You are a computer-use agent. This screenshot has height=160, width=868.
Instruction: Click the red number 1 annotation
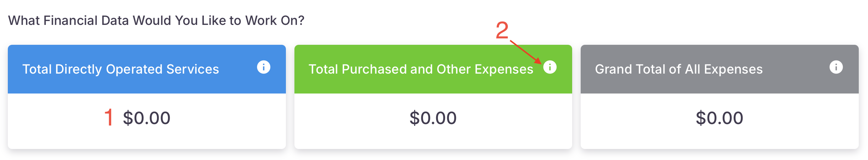pyautogui.click(x=109, y=117)
